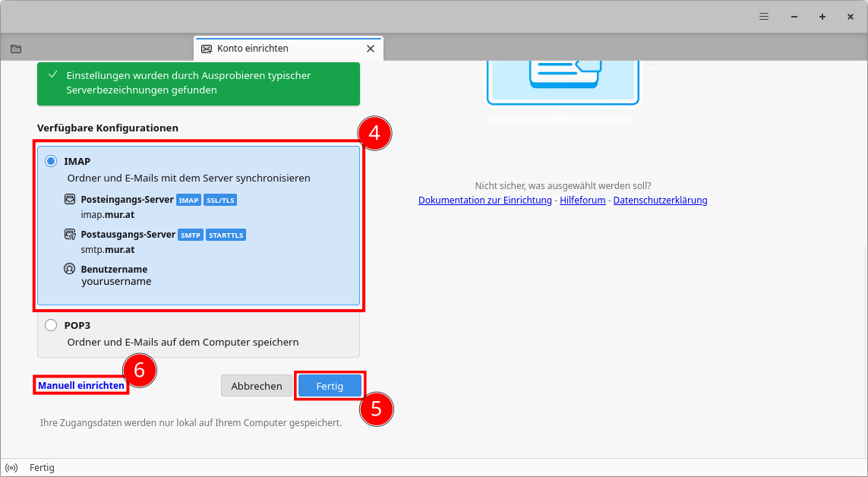This screenshot has width=868, height=477.
Task: Open the hamburger application menu
Action: coord(764,17)
